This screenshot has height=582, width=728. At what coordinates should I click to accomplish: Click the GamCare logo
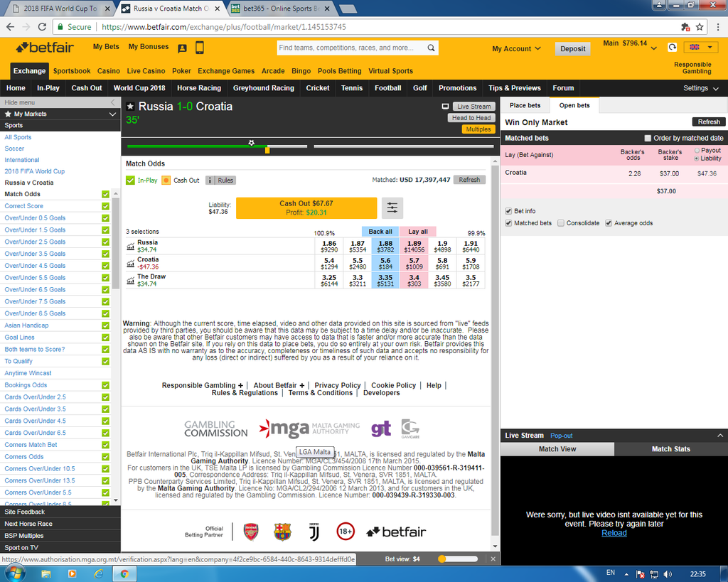point(410,429)
